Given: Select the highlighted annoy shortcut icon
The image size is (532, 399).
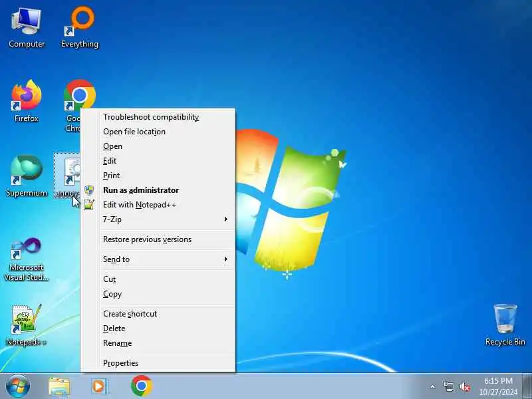Looking at the screenshot, I should (x=67, y=176).
